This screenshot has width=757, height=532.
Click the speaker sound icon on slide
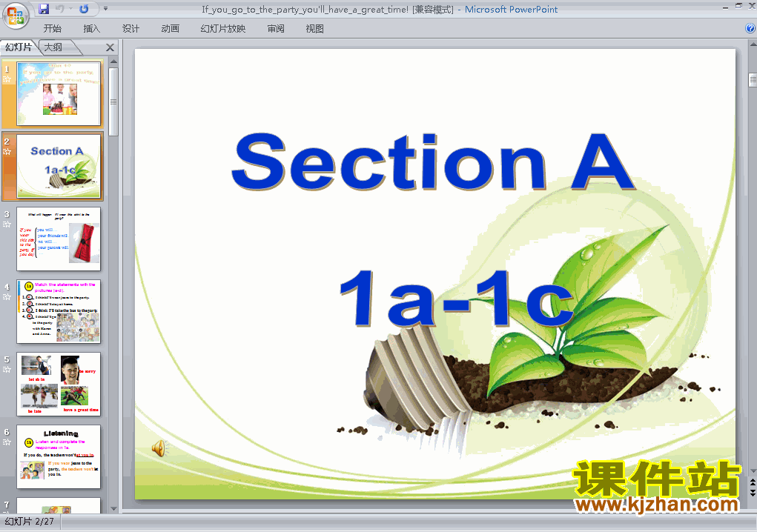(159, 448)
